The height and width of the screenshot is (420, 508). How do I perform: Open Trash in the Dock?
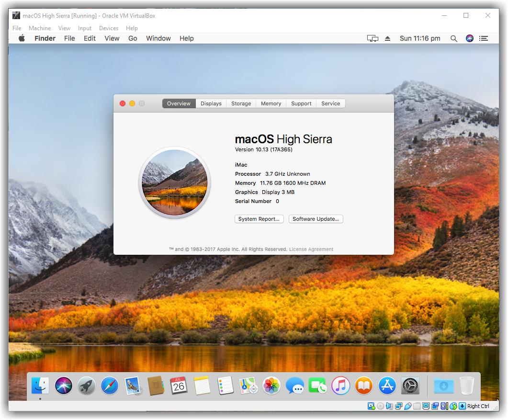coord(467,386)
